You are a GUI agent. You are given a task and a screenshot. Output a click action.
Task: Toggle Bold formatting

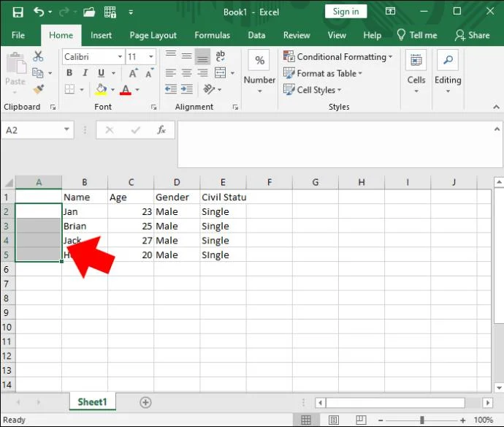[x=69, y=73]
